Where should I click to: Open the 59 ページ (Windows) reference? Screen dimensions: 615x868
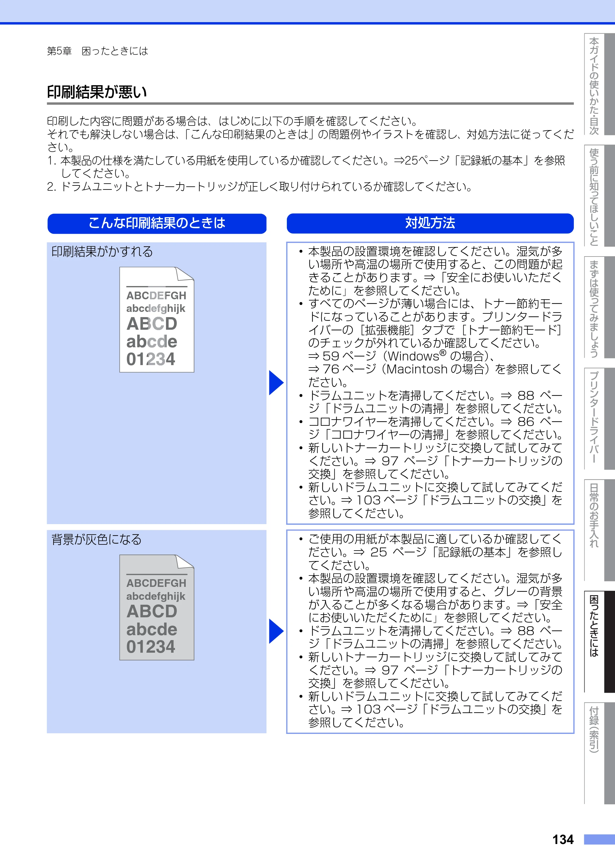click(x=401, y=356)
